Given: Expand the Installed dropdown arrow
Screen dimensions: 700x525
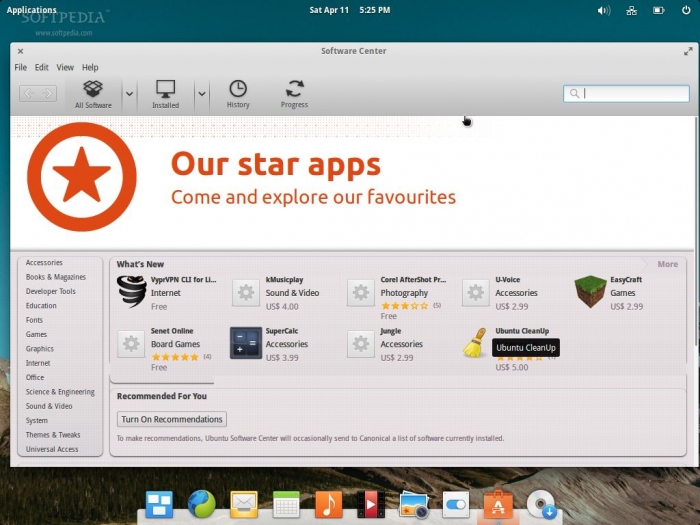Looking at the screenshot, I should click(x=201, y=94).
